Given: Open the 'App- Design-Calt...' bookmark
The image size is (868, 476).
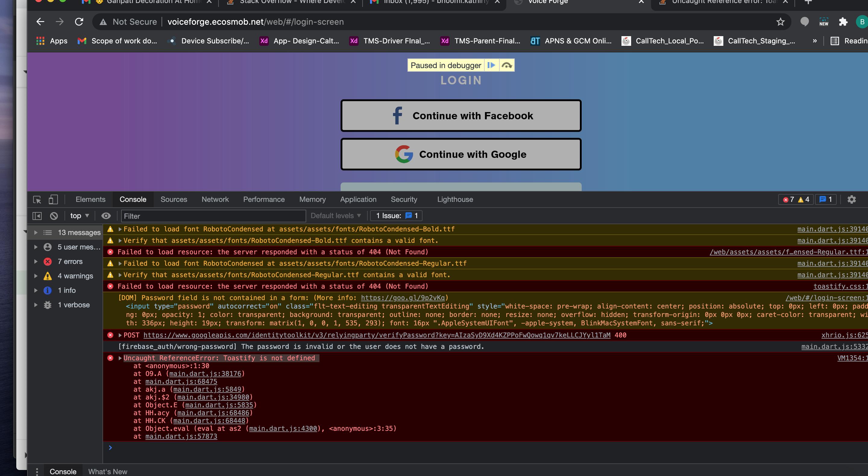Looking at the screenshot, I should [x=299, y=41].
